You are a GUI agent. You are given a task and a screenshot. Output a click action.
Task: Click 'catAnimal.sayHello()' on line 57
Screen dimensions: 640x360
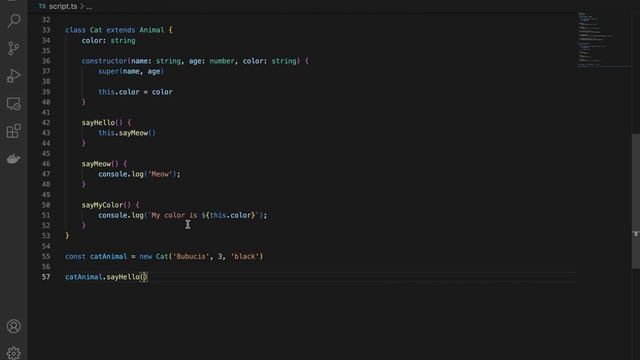click(x=106, y=277)
